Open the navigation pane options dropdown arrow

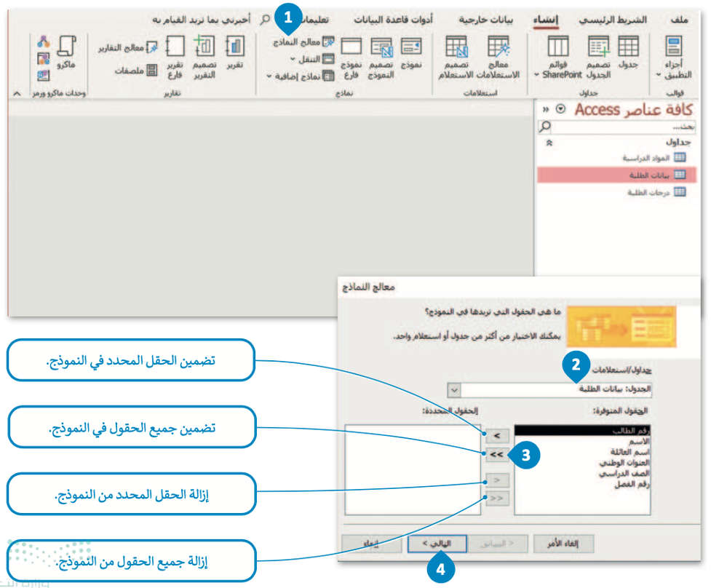click(x=560, y=109)
